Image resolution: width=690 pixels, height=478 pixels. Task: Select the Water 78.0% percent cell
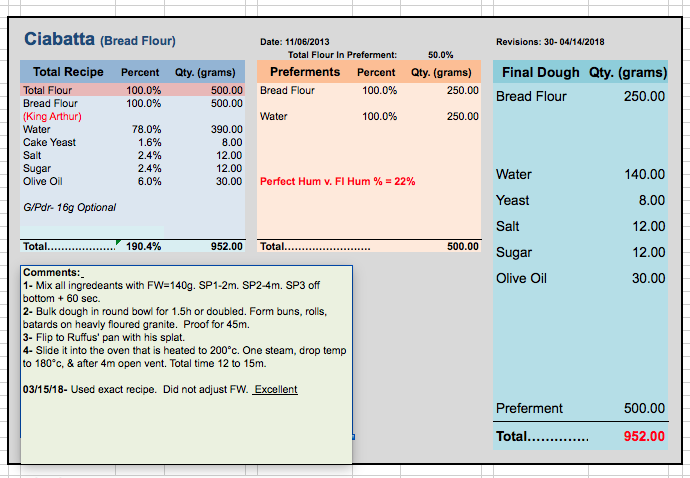146,130
